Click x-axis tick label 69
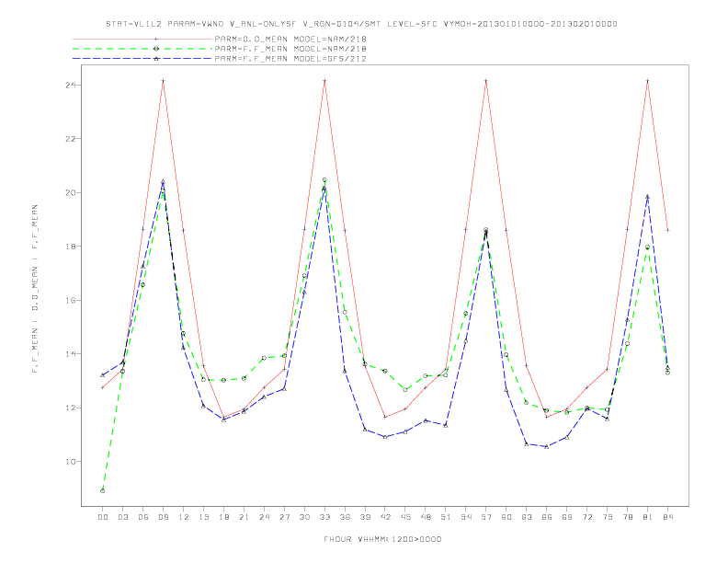 pos(567,517)
